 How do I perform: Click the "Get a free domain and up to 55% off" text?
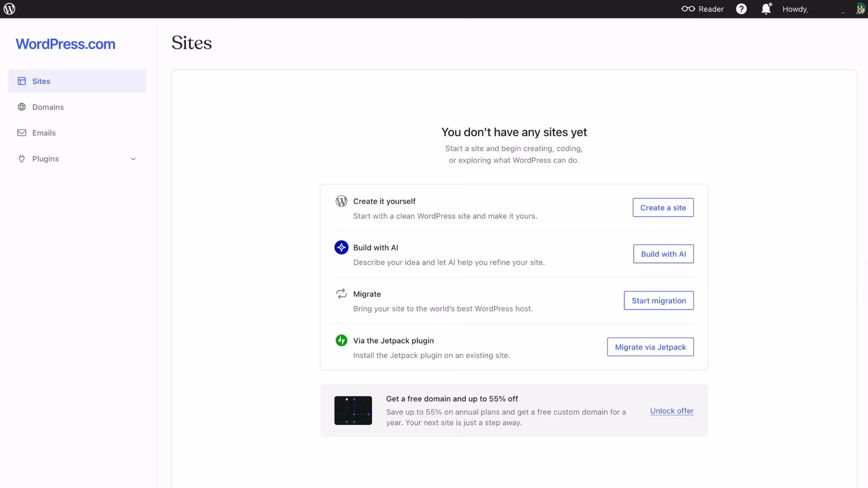452,399
